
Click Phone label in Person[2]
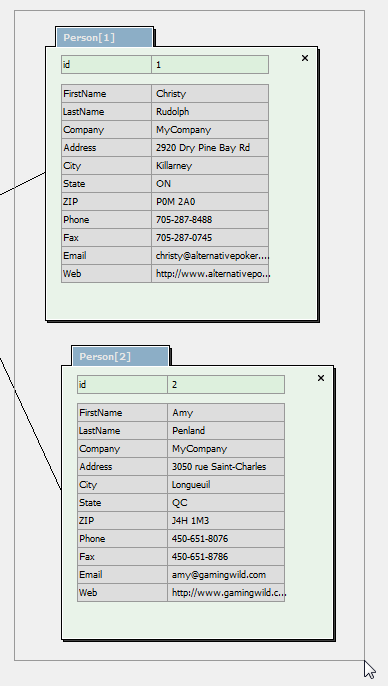pos(122,539)
